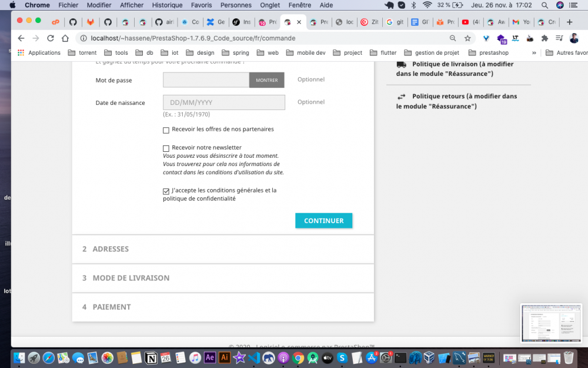The image size is (588, 368).
Task: Click MONTRER to reveal the password
Action: tap(266, 79)
